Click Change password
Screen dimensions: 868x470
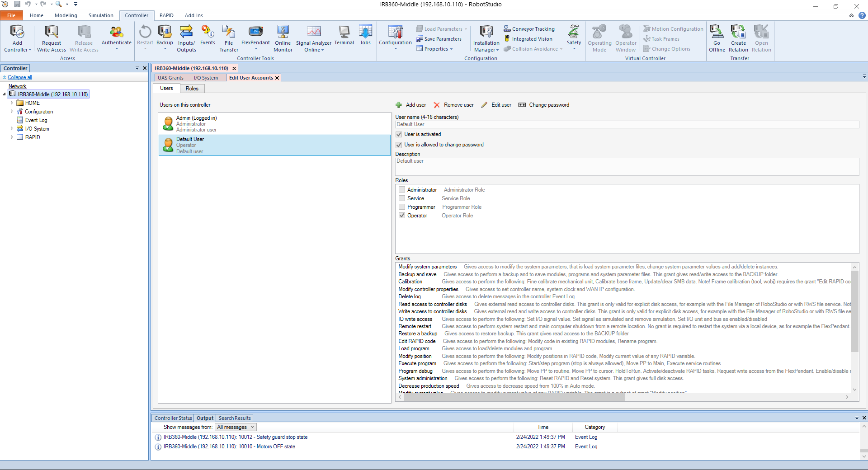tap(544, 105)
